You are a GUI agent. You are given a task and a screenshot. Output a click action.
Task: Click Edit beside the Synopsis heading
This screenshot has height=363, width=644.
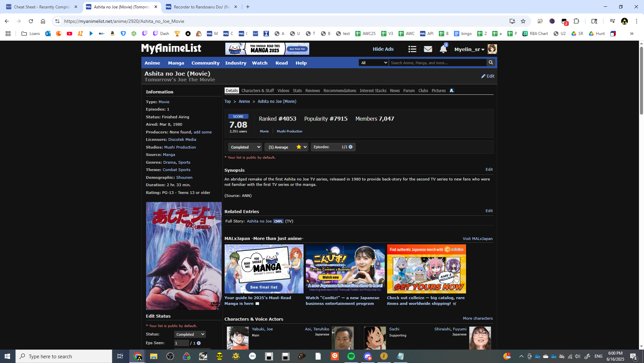[489, 169]
